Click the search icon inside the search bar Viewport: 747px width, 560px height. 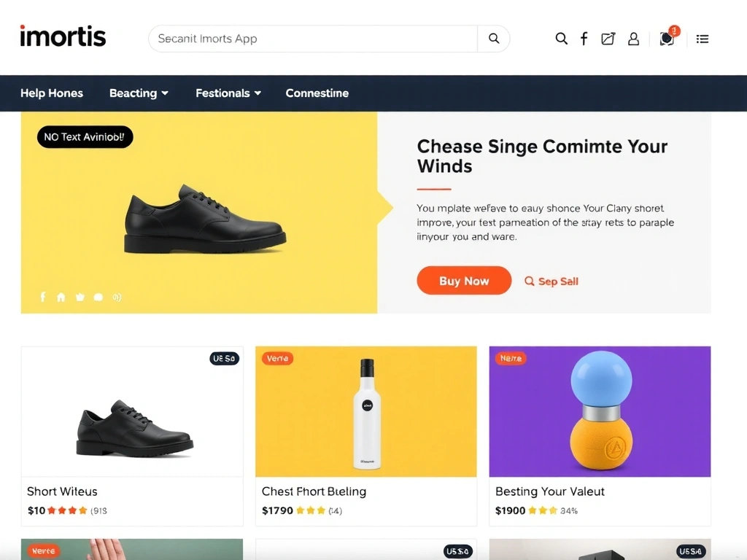pyautogui.click(x=493, y=39)
